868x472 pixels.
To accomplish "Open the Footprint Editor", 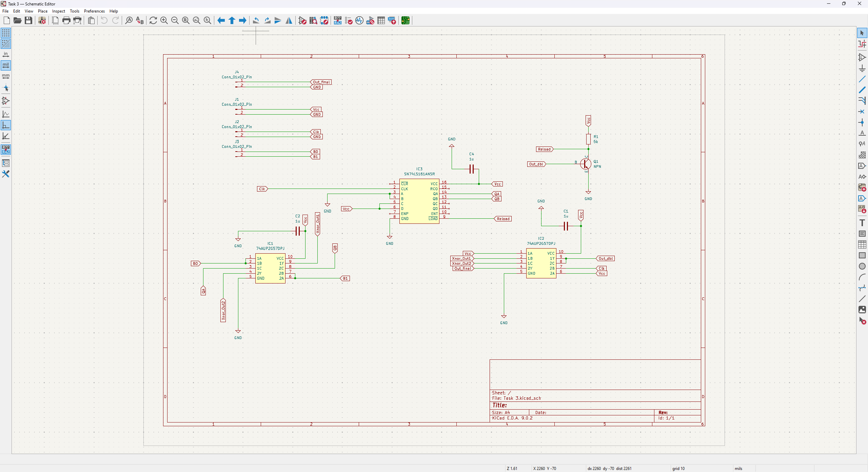I will click(324, 21).
